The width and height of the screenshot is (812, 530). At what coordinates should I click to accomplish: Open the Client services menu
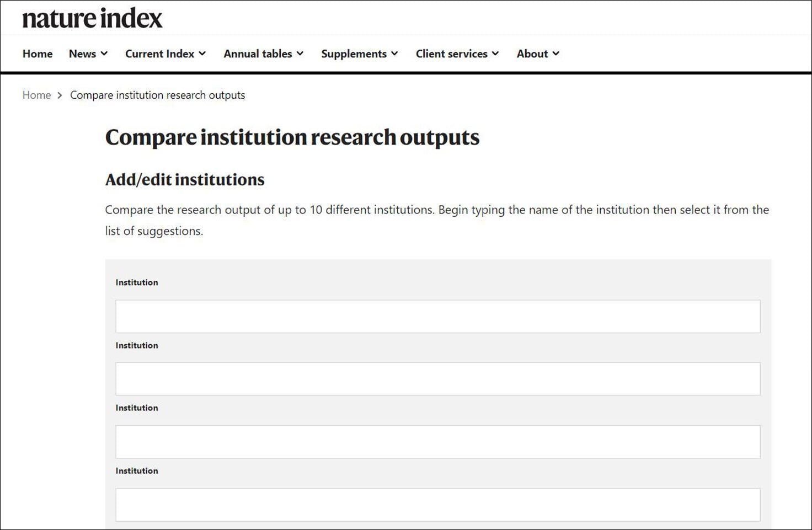point(451,53)
